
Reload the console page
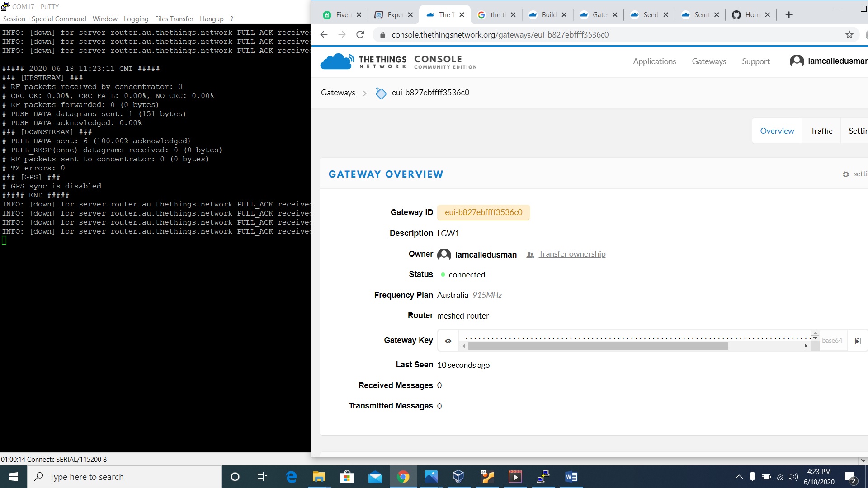(360, 35)
